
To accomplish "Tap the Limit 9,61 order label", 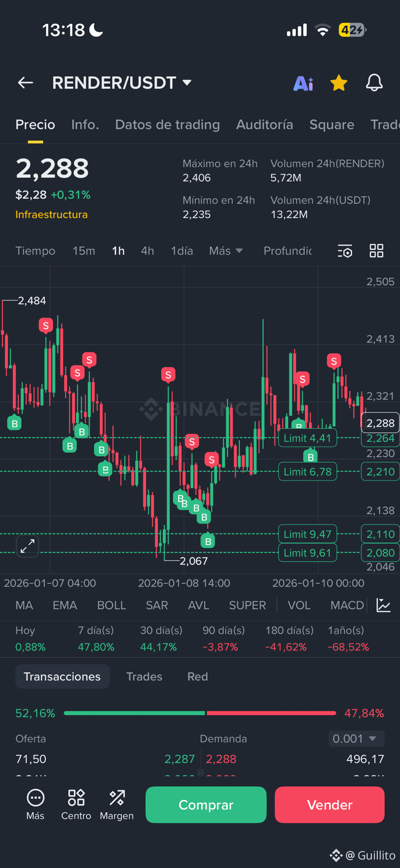I will [x=307, y=553].
